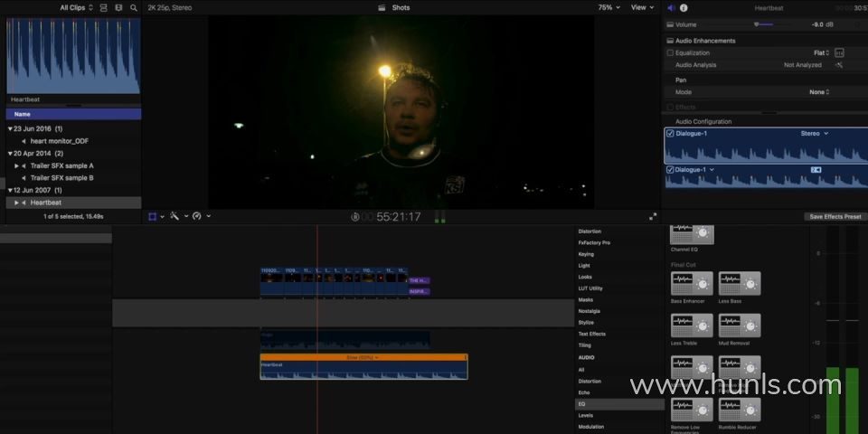Select the Text Effects category
This screenshot has width=868, height=434.
pos(591,334)
